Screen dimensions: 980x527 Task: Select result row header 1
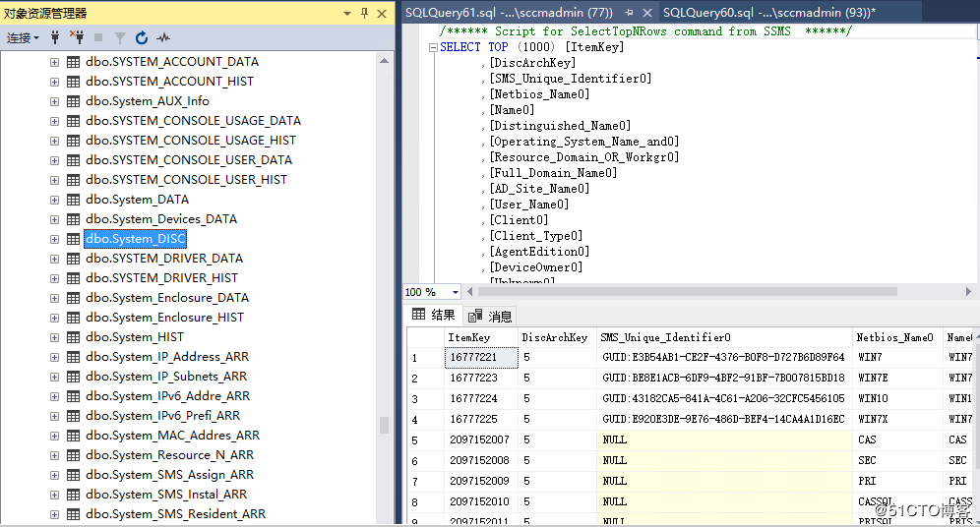click(x=425, y=358)
